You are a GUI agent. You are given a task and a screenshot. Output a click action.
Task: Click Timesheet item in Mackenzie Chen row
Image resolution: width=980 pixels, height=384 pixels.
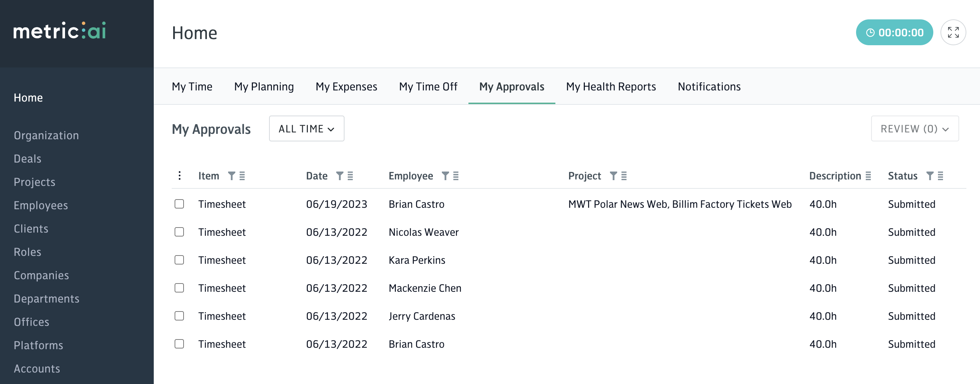pyautogui.click(x=222, y=288)
